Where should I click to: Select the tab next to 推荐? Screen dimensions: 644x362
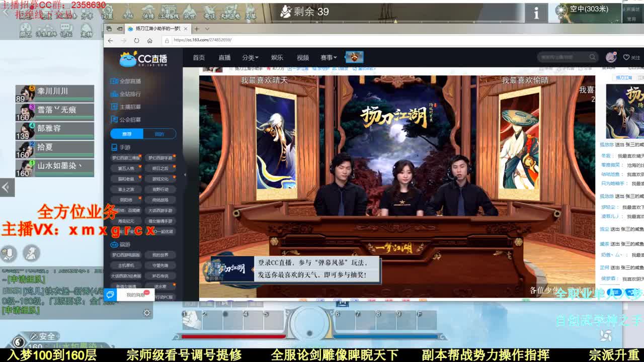point(159,134)
